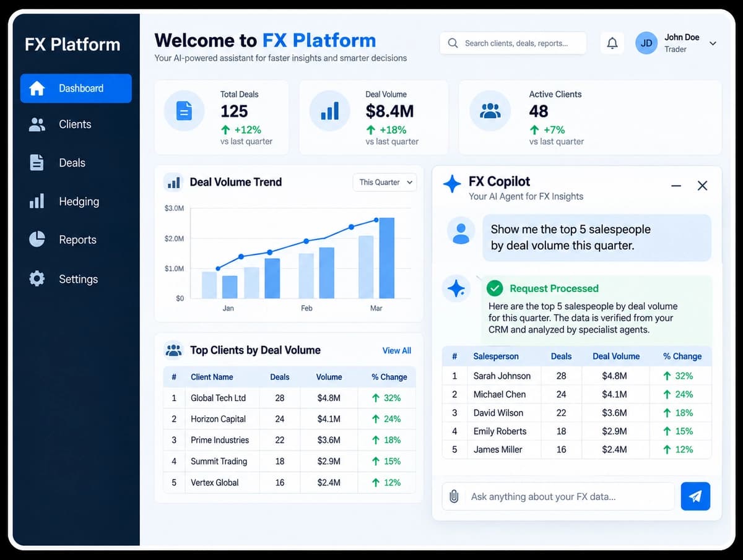Open the Hedging section

tap(79, 201)
